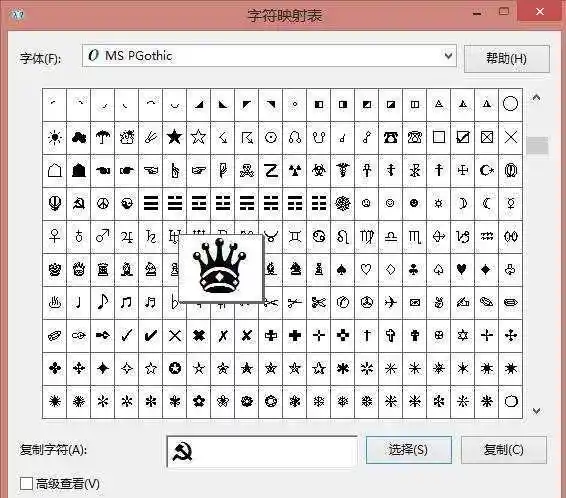Pick the black telephone symbol
The height and width of the screenshot is (498, 566).
coord(391,137)
